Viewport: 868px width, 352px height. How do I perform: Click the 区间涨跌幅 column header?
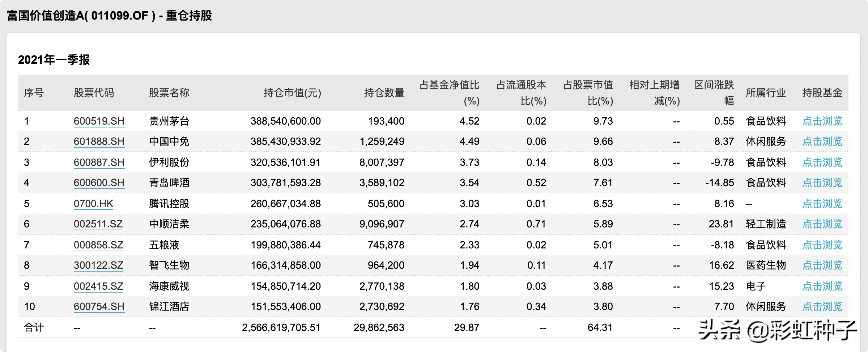tap(714, 93)
